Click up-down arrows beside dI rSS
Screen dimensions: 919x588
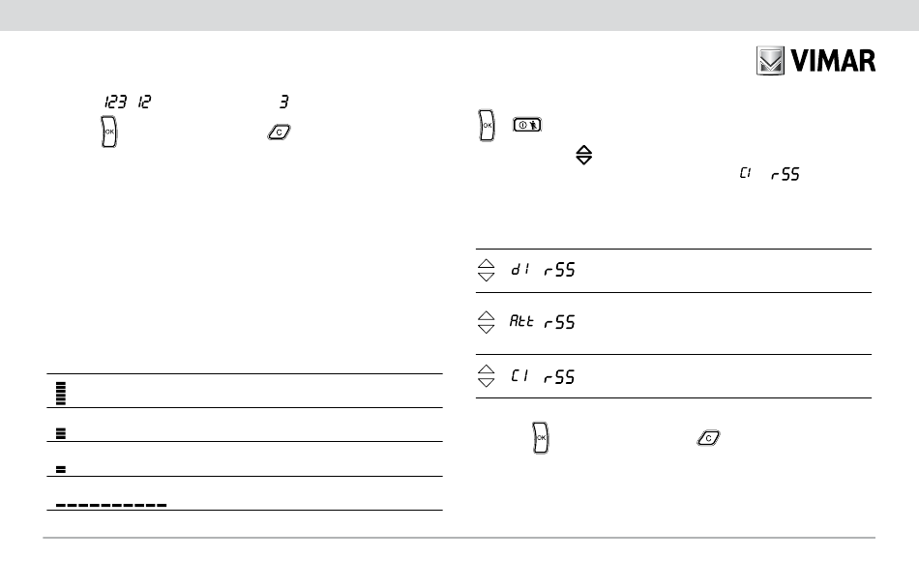coord(486,270)
